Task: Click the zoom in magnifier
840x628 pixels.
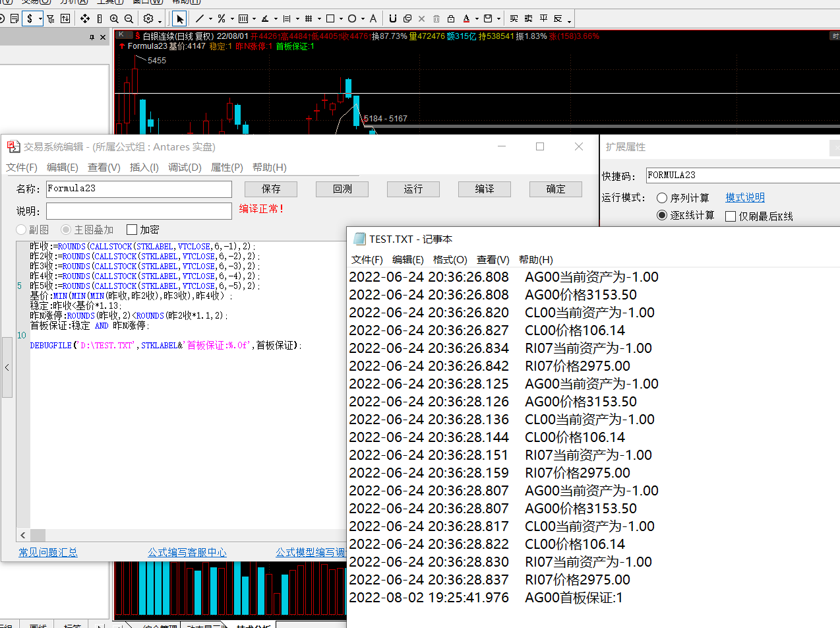Action: click(x=114, y=19)
